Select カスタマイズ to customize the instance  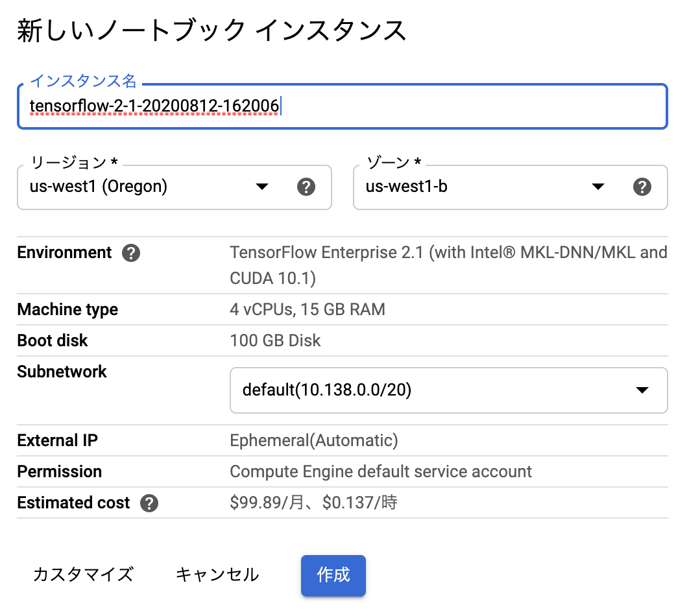tap(82, 575)
